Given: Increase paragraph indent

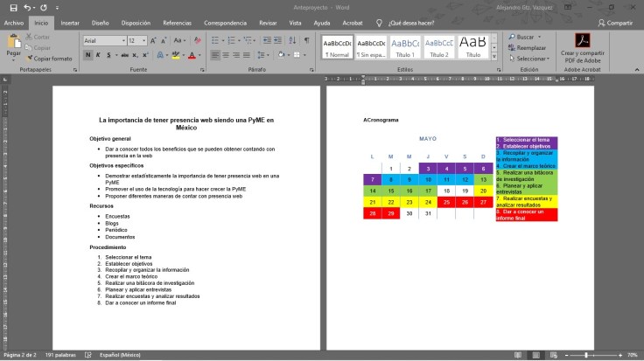Looking at the screenshot, I should click(x=278, y=40).
